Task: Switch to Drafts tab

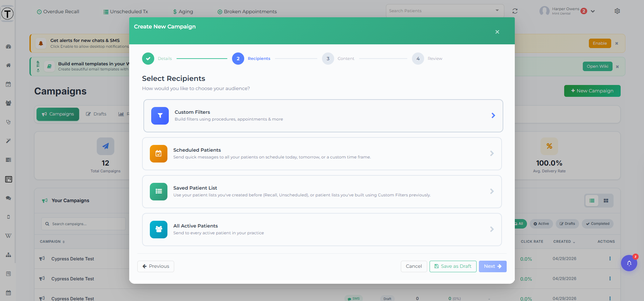Action: click(96, 114)
